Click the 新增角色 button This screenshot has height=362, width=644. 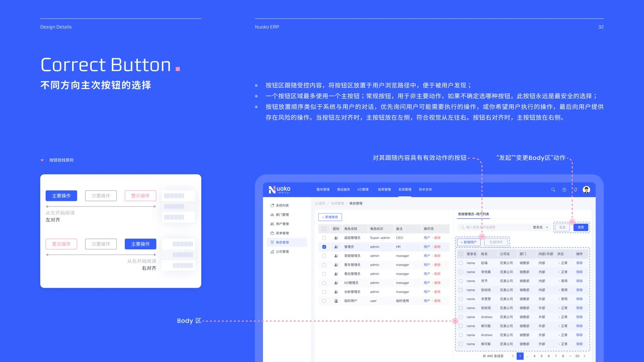tap(330, 217)
